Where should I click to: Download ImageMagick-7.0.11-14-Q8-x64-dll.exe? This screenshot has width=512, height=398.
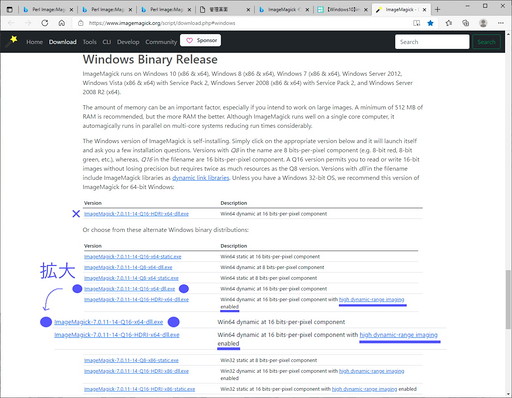(x=128, y=267)
